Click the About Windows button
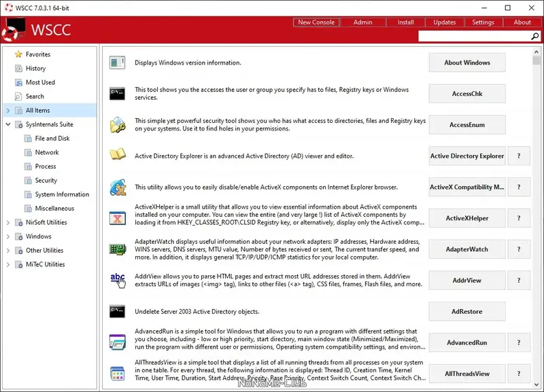The height and width of the screenshot is (392, 544). tap(466, 62)
